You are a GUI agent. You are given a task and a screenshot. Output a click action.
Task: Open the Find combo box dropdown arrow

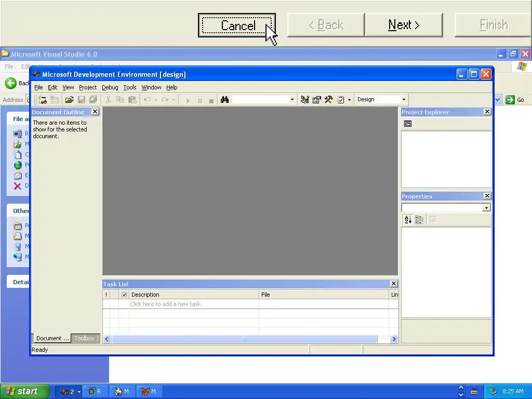(x=292, y=100)
